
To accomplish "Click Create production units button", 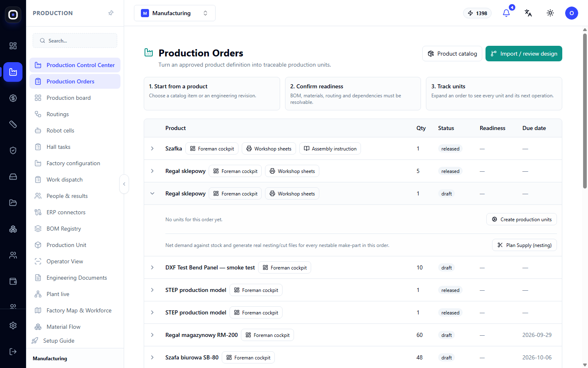I will (x=521, y=220).
